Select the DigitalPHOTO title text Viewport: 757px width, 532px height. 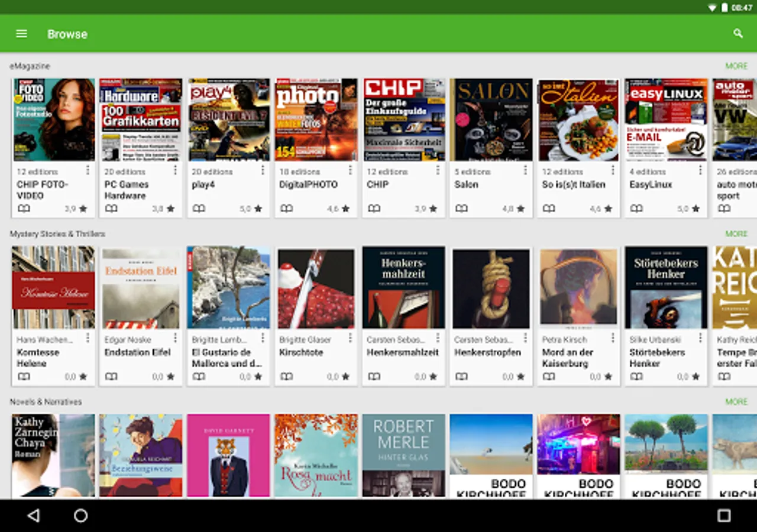pos(309,184)
